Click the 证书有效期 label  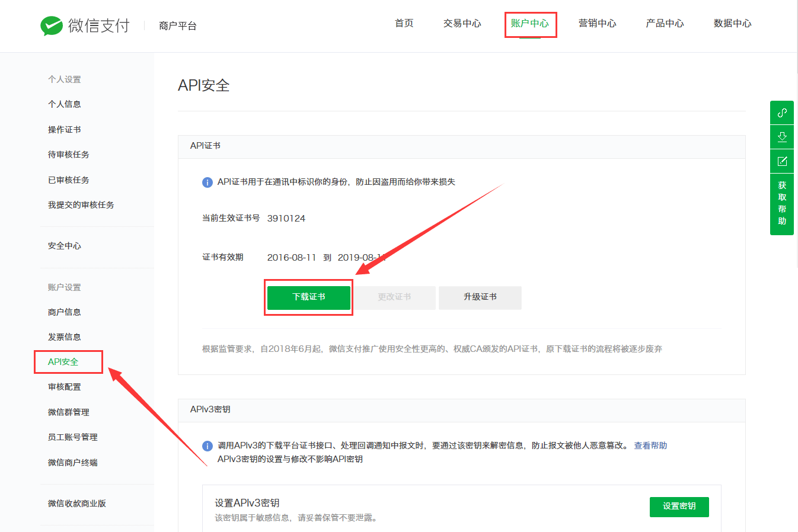coord(223,257)
